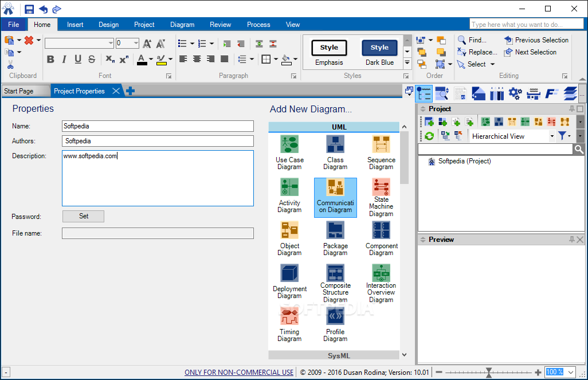Open the Hierarchical View dropdown
Image resolution: width=588 pixels, height=380 pixels.
click(552, 136)
